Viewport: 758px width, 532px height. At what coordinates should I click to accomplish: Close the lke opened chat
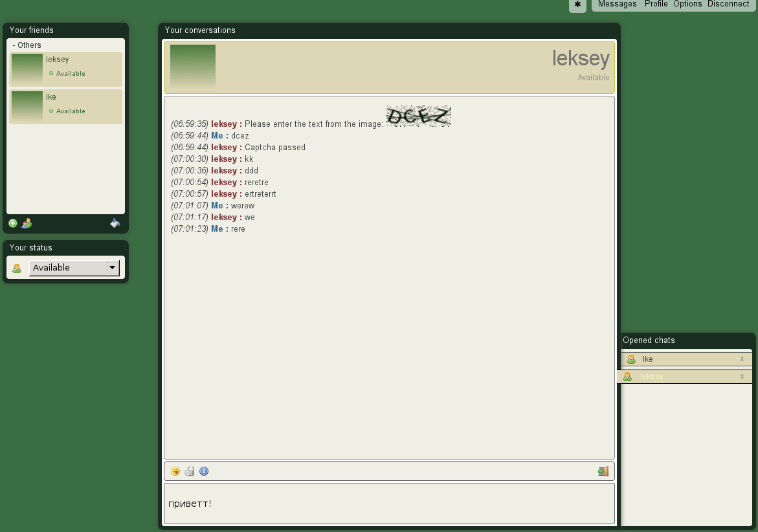(742, 359)
